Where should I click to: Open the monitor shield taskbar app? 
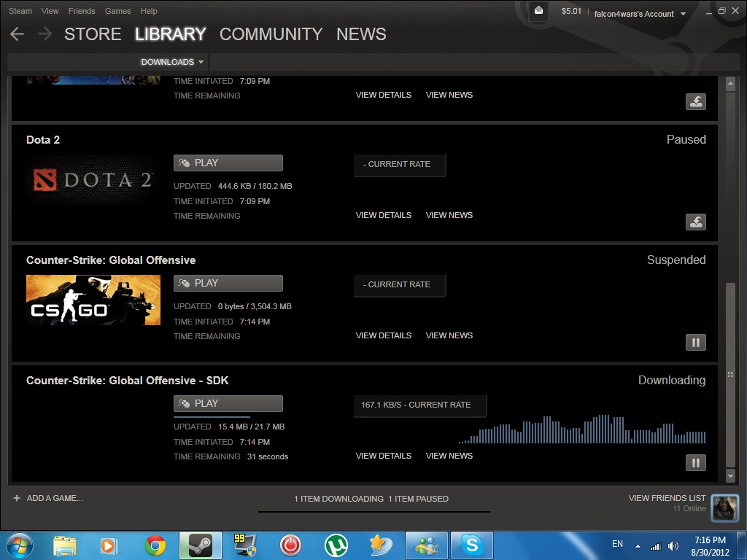245,545
